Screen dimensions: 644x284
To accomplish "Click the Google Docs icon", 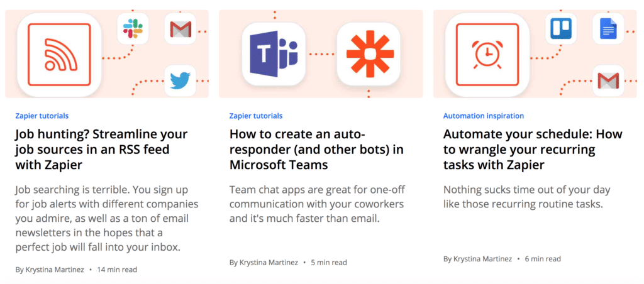I will tap(608, 28).
